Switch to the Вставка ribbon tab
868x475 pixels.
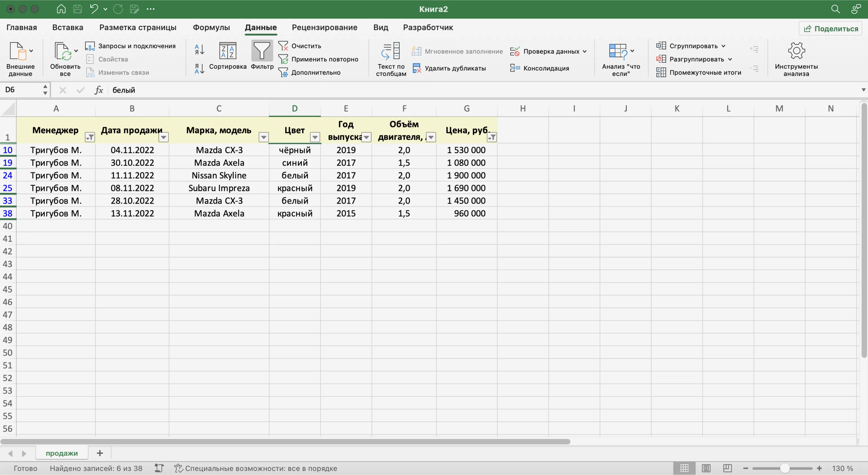coord(68,28)
